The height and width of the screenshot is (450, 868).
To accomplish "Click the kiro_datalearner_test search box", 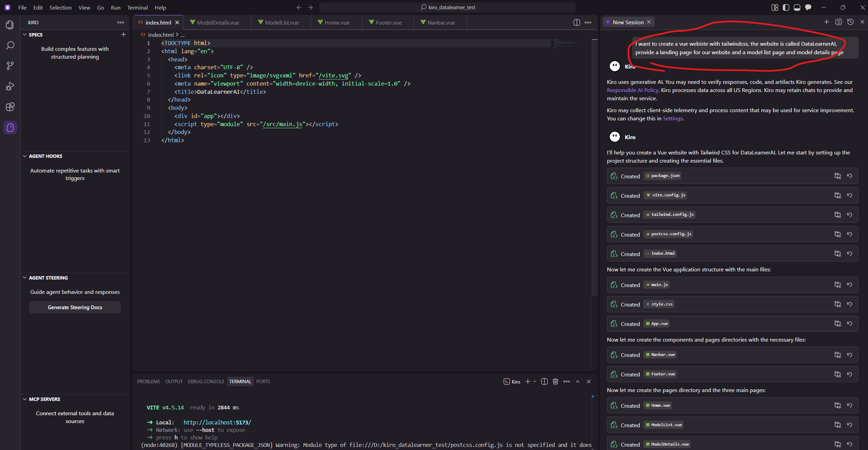I will pyautogui.click(x=447, y=7).
